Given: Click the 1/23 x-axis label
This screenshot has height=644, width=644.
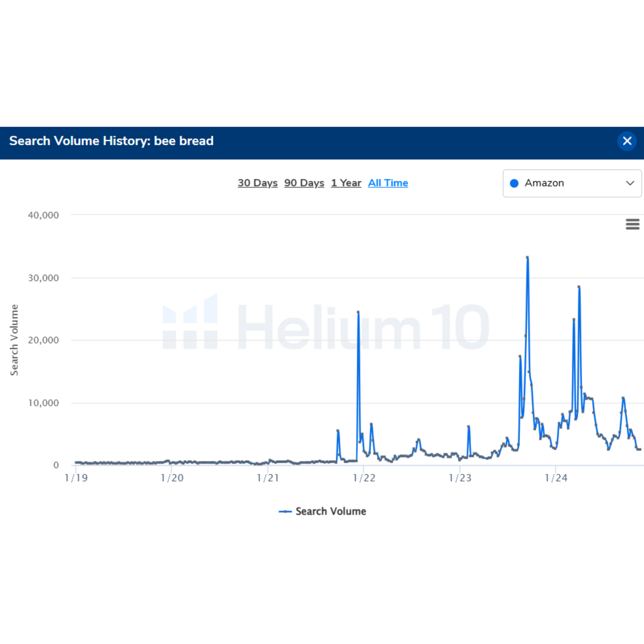Looking at the screenshot, I should (460, 478).
